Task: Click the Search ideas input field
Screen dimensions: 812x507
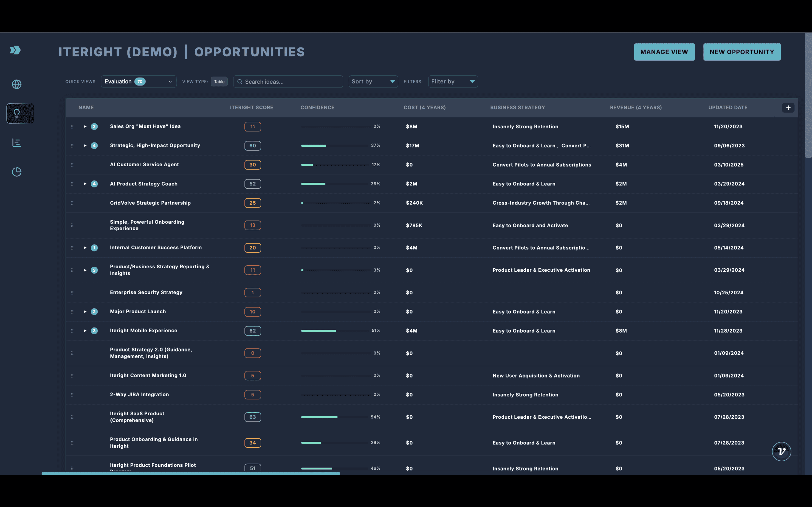Action: pos(292,81)
